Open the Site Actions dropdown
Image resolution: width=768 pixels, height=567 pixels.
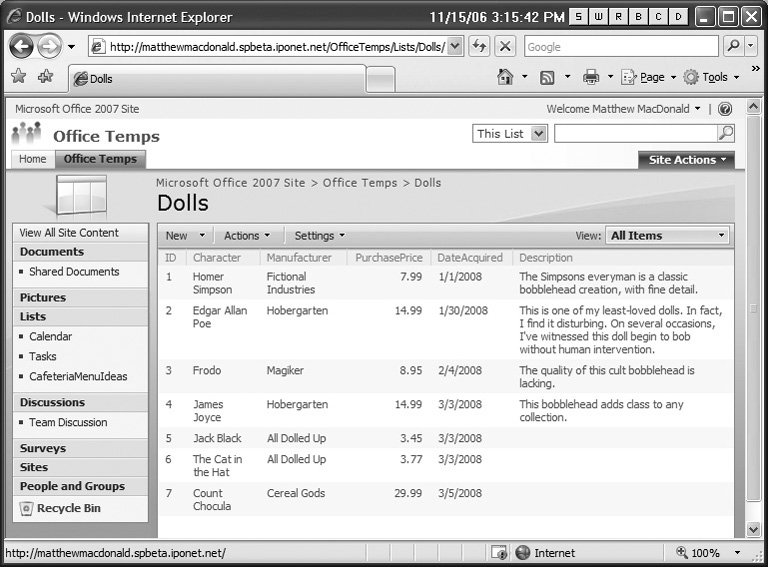point(686,160)
